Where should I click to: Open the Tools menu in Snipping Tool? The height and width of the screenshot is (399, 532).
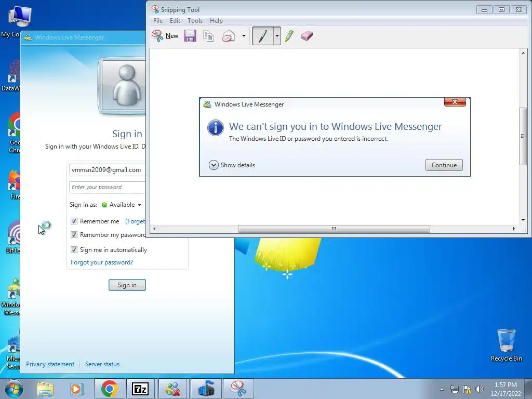tap(195, 21)
